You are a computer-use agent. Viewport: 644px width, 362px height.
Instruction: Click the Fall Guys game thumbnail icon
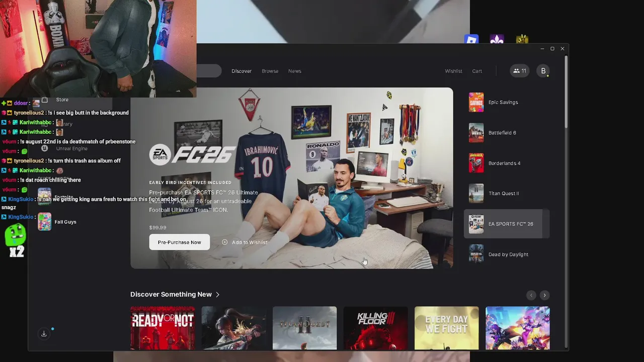pyautogui.click(x=44, y=222)
